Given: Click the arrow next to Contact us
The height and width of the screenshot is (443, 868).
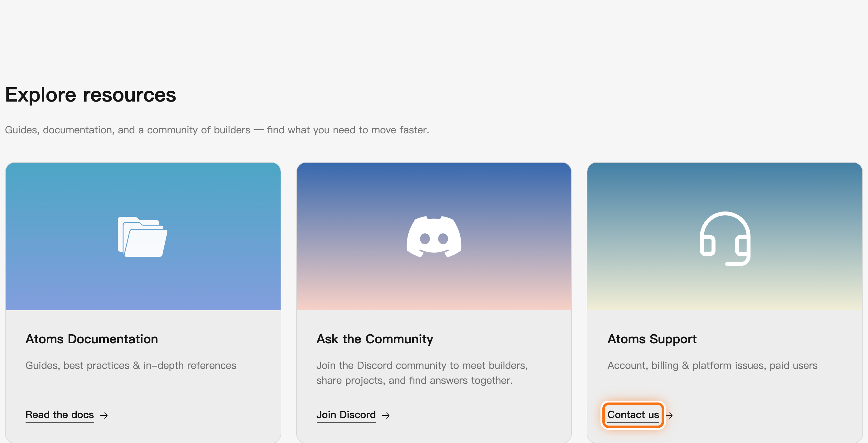Looking at the screenshot, I should coord(669,415).
